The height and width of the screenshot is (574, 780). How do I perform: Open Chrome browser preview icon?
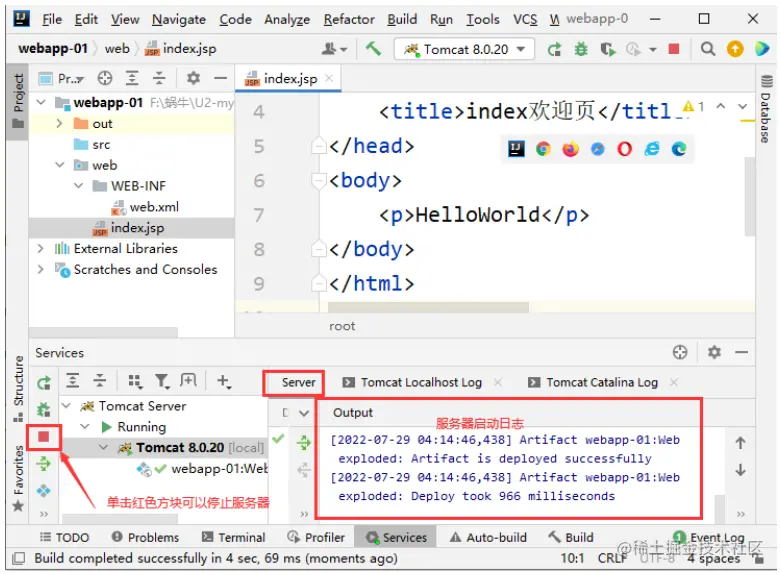(x=543, y=149)
